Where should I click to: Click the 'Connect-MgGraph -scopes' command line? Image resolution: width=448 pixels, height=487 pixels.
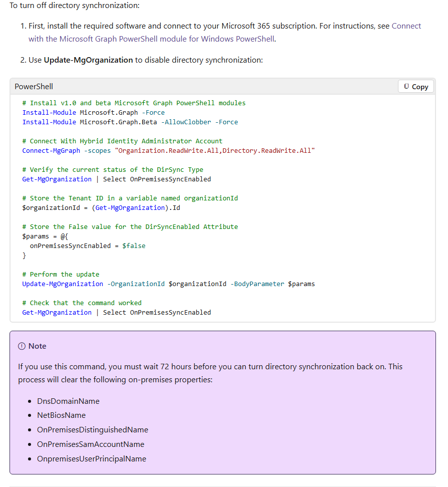tap(169, 151)
